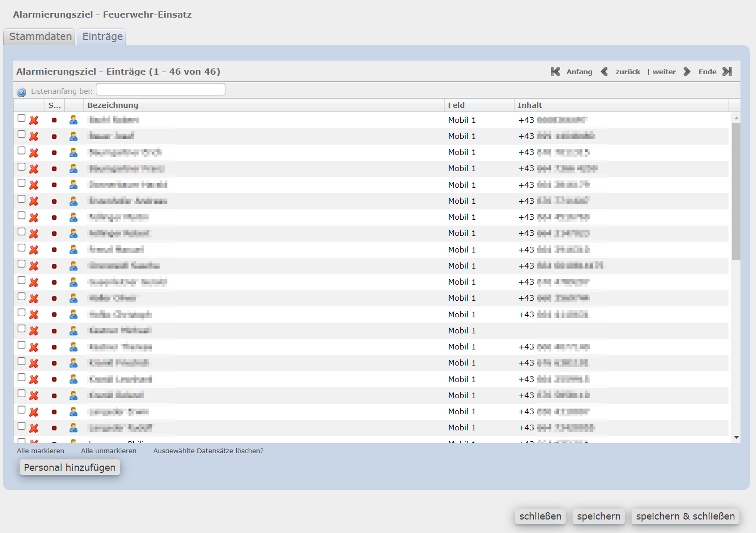Check the box of the second table row

coord(21,134)
